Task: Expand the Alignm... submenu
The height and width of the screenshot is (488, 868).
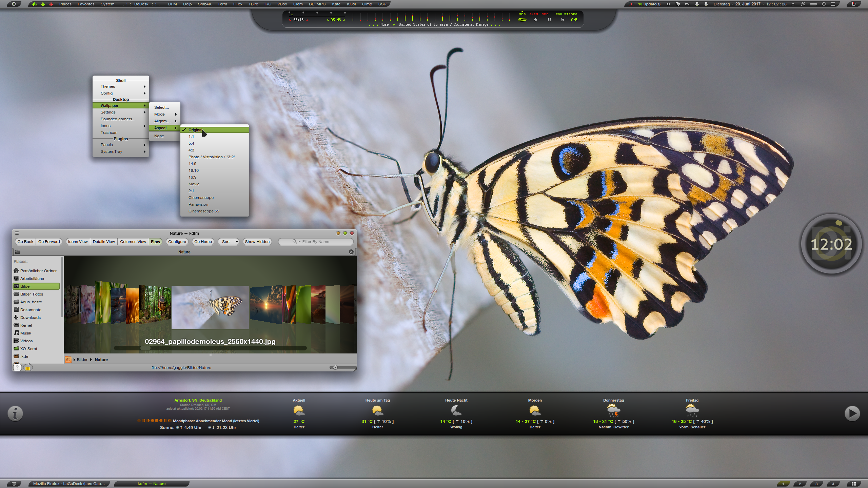Action: click(x=165, y=121)
